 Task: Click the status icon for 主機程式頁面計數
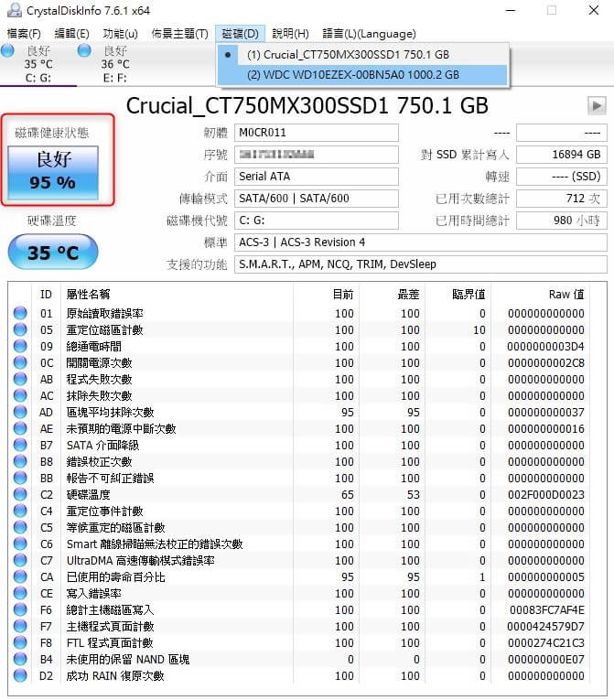point(20,626)
